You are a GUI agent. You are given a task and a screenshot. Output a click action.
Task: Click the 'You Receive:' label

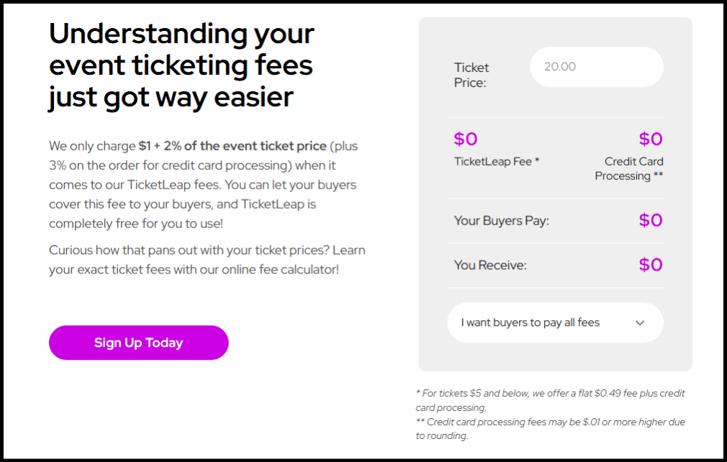[490, 266]
